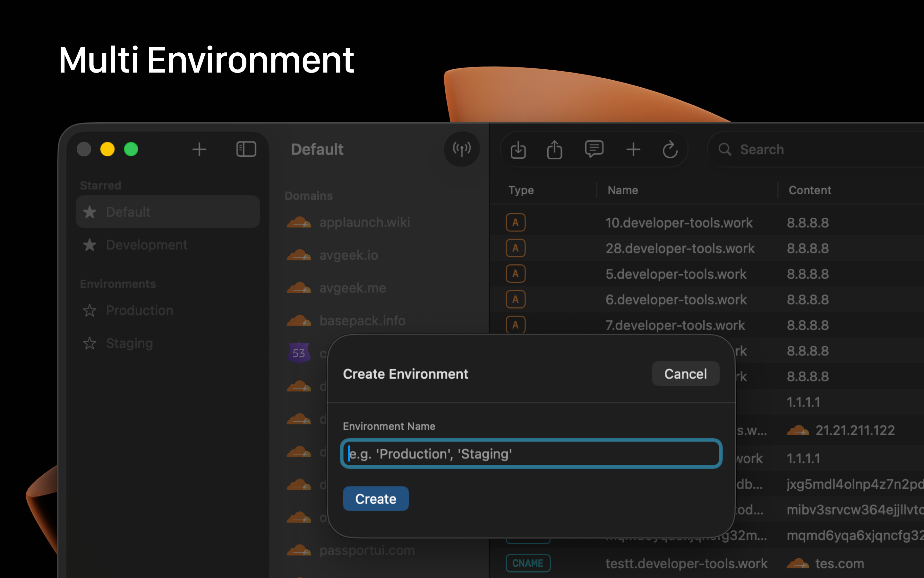Select the Staging environment

(x=168, y=343)
